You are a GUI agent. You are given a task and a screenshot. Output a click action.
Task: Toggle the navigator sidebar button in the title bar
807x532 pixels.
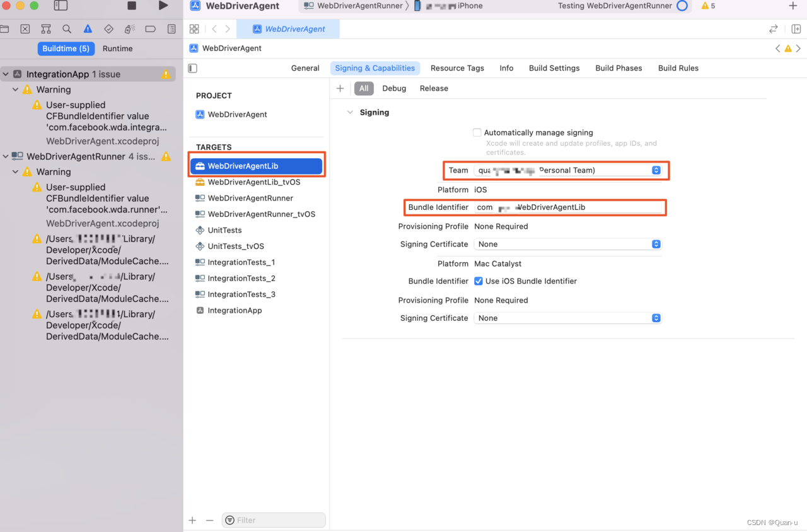tap(61, 6)
